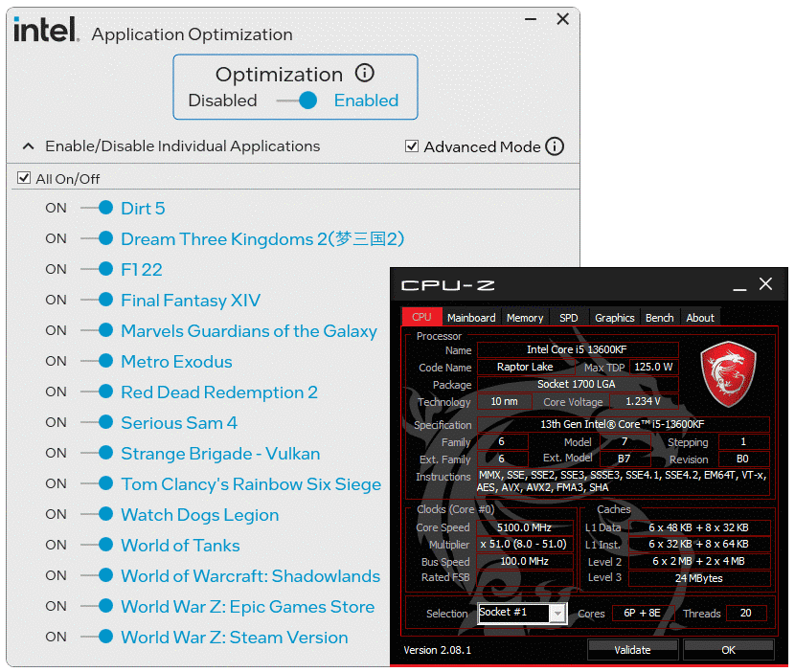Viewport: 795px width, 672px height.
Task: Open the Memory tab in CPU-Z
Action: click(x=525, y=318)
